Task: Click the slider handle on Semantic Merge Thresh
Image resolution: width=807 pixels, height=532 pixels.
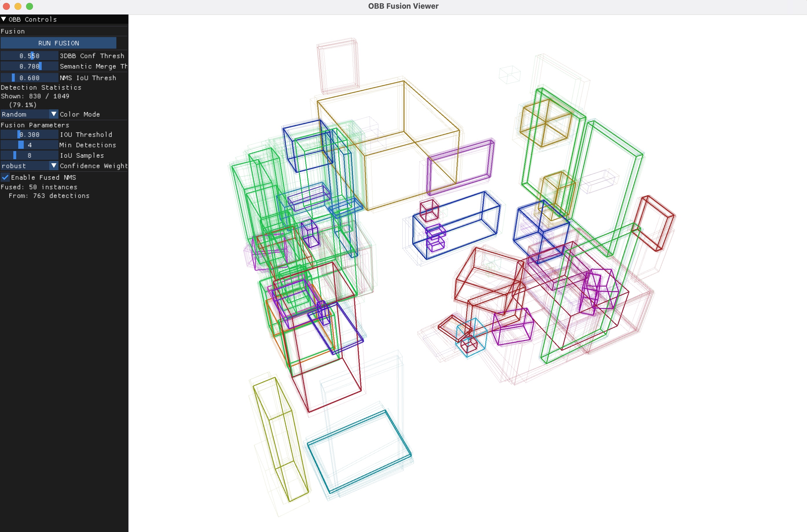Action: click(x=40, y=66)
